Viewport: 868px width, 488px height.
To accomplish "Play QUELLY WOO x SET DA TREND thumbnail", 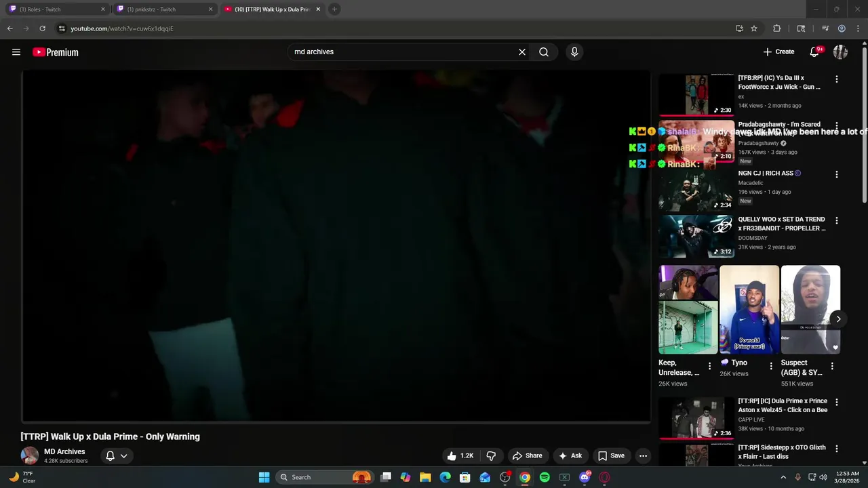I will [696, 236].
